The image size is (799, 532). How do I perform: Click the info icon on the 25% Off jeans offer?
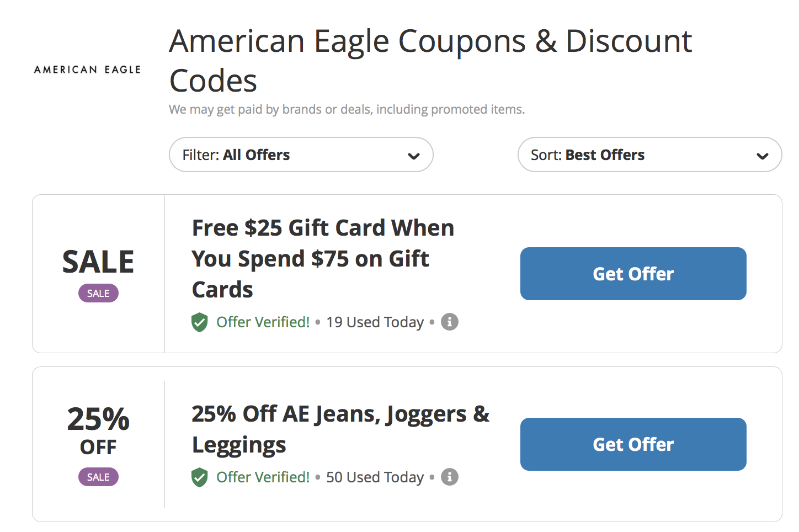(449, 477)
